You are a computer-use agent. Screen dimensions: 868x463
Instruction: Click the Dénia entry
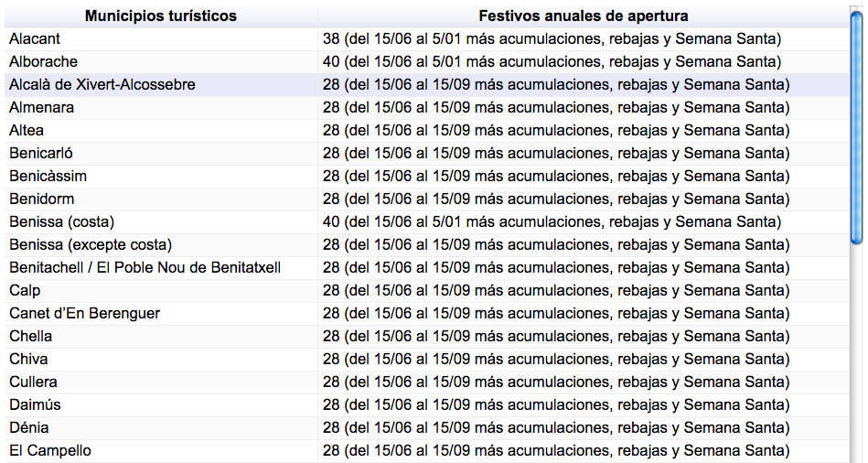click(29, 427)
